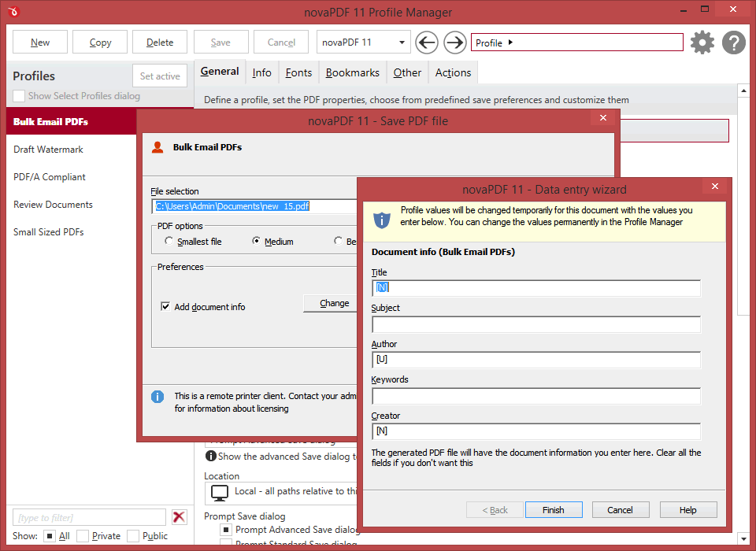
Task: Click the Creator input field
Action: pos(536,431)
